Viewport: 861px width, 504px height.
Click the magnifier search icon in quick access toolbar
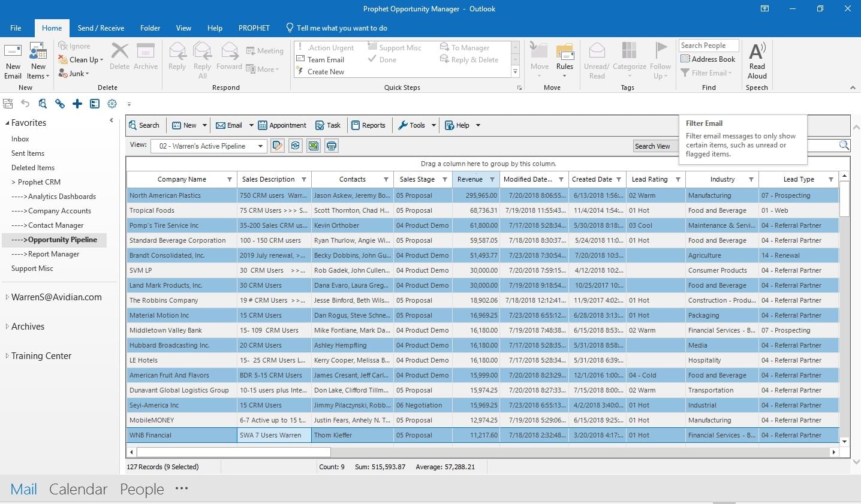(43, 104)
